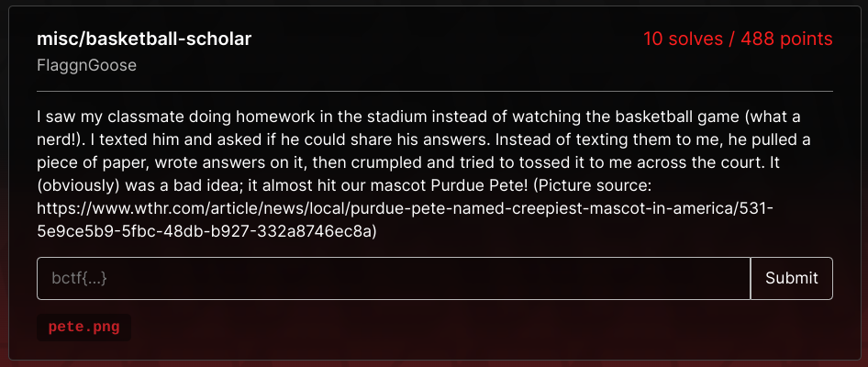Screen dimensions: 868x367
Task: Click the URL ending 5e9ce5b9-5fbc-48db-b927-332a8746ec8a
Action: coord(207,231)
